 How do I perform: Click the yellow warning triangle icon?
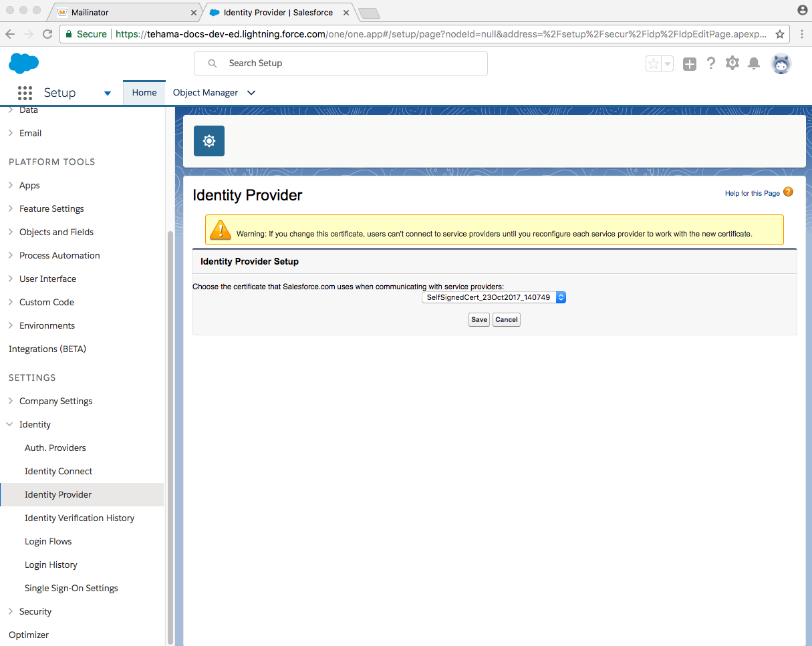click(x=220, y=230)
